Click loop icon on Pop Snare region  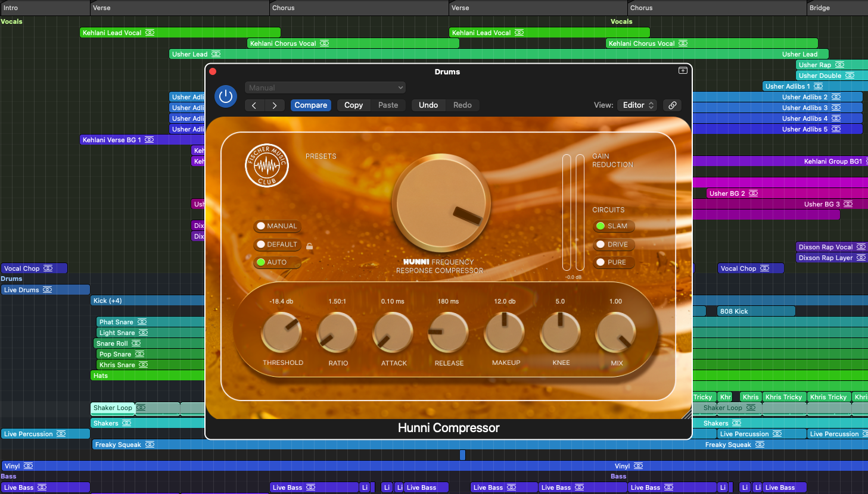click(139, 354)
